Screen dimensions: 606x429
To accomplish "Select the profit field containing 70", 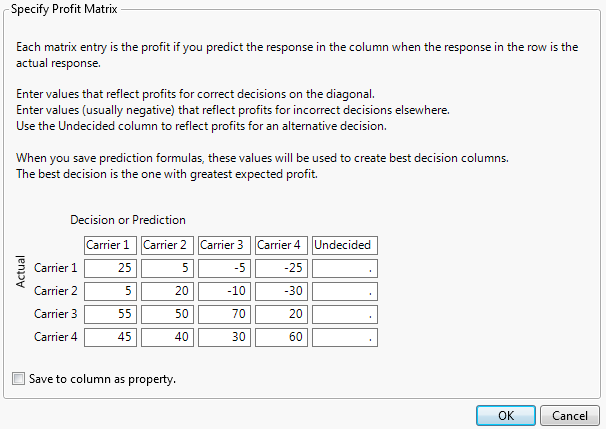I will [224, 314].
